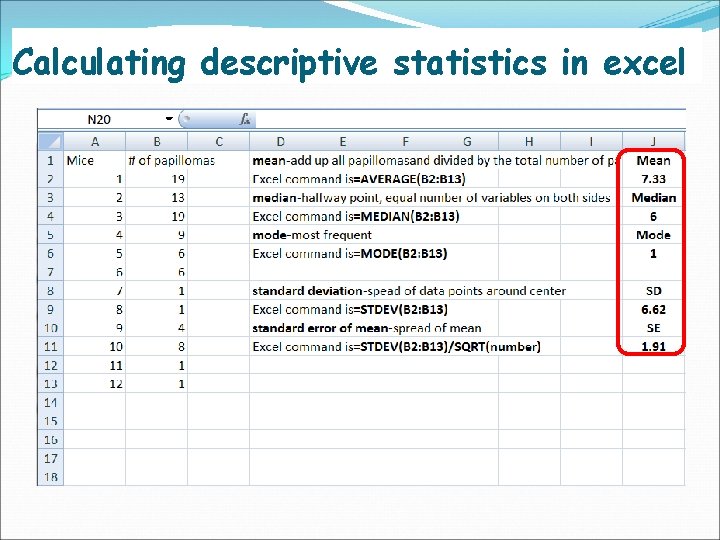The image size is (720, 540).
Task: Click the 'mode-most frequent' cell
Action: [312, 235]
